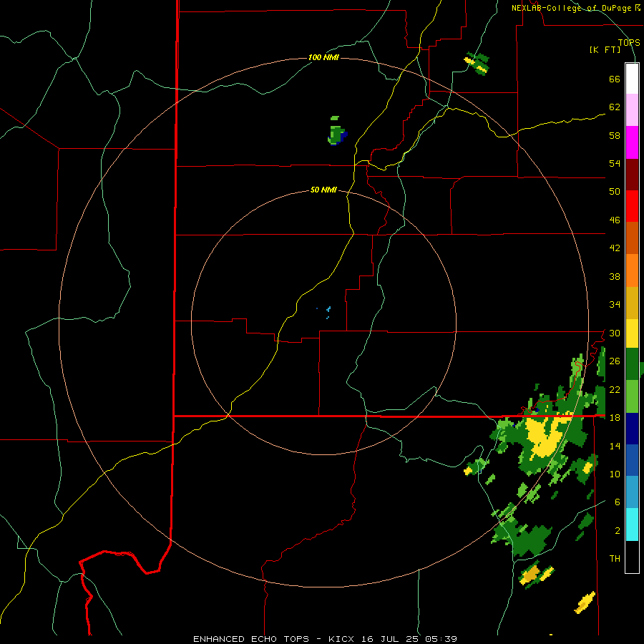Click the medium blue swatch between 10 and 14
The height and width of the screenshot is (644, 644).
(632, 460)
